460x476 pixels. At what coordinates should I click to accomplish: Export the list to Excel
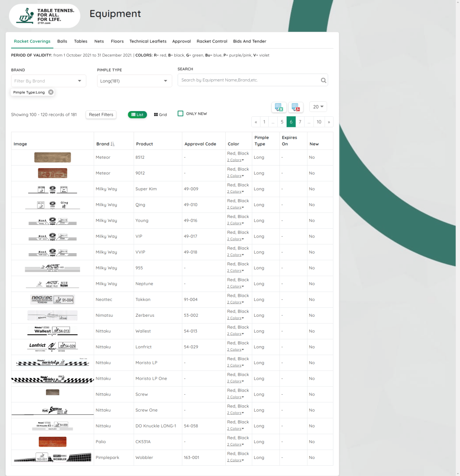point(279,107)
